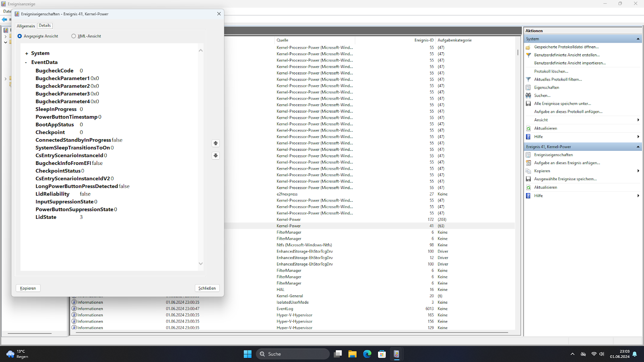Show hidden system tray icons
Screen dimensions: 644x362
[572, 354]
